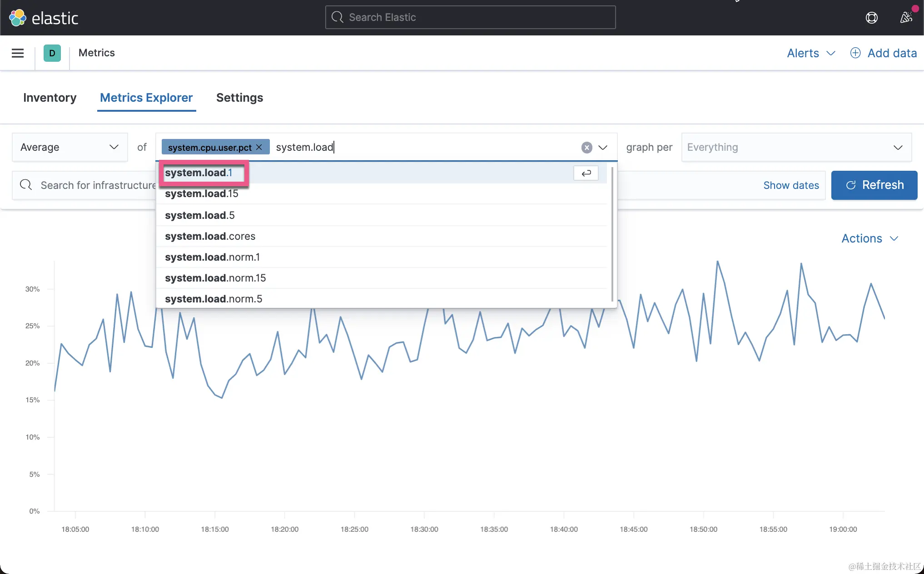Screen dimensions: 924x574
Task: Click the suggestion list scrollbar
Action: [612, 234]
